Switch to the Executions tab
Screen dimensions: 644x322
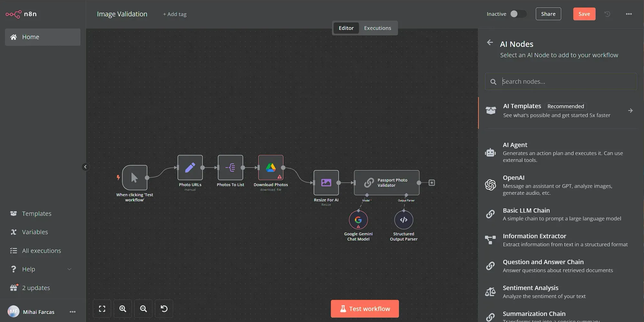tap(377, 28)
